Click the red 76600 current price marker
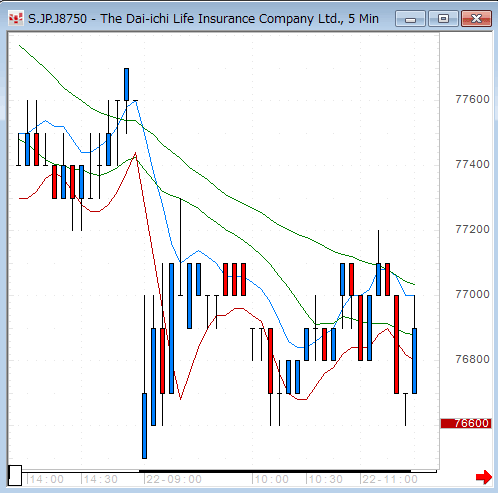 tap(466, 423)
